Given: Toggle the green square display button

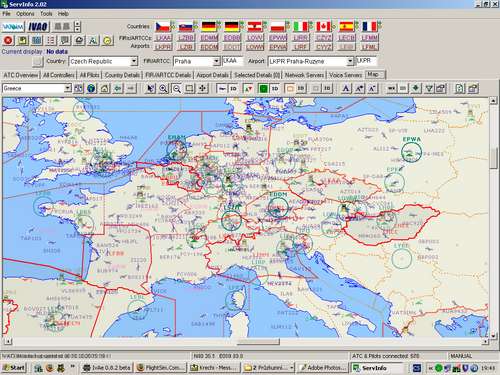Looking at the screenshot, I should pos(263,88).
